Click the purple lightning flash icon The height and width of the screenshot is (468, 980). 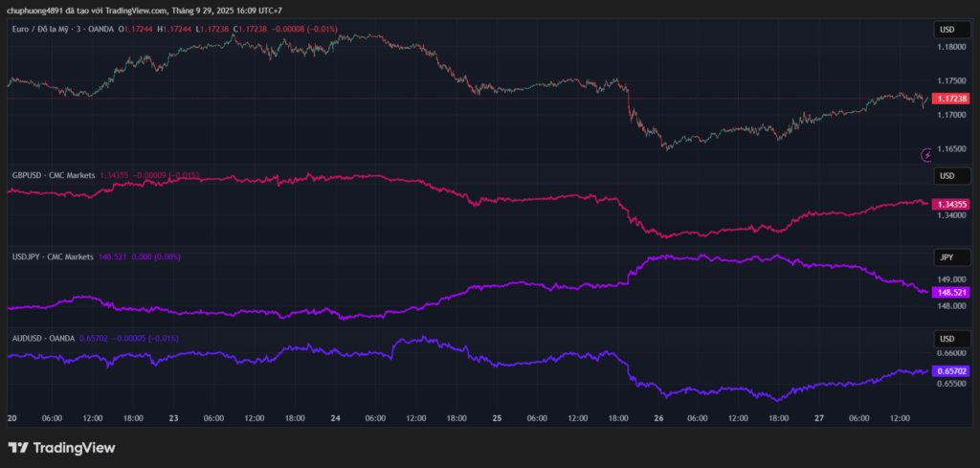[x=926, y=154]
